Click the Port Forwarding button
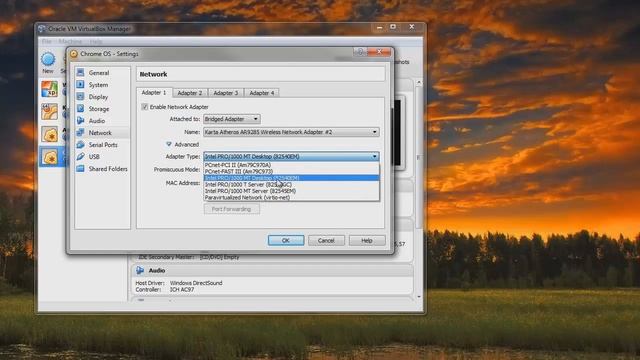640x360 pixels. coord(231,209)
